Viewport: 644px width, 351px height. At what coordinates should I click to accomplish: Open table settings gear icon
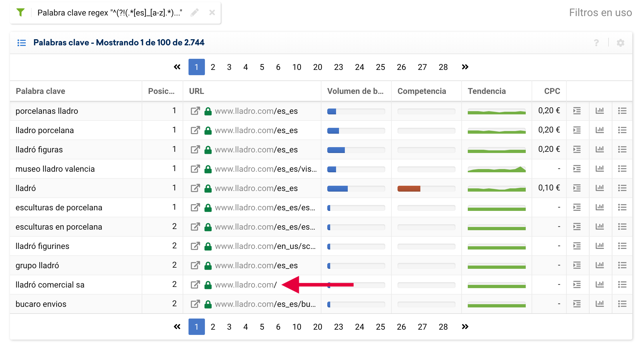point(621,43)
